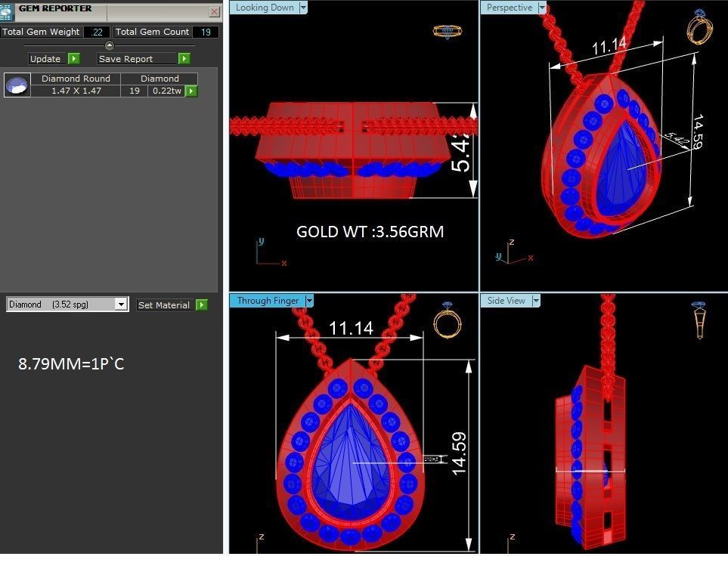Click the ring orientation icon in Through Finger view

tap(447, 320)
